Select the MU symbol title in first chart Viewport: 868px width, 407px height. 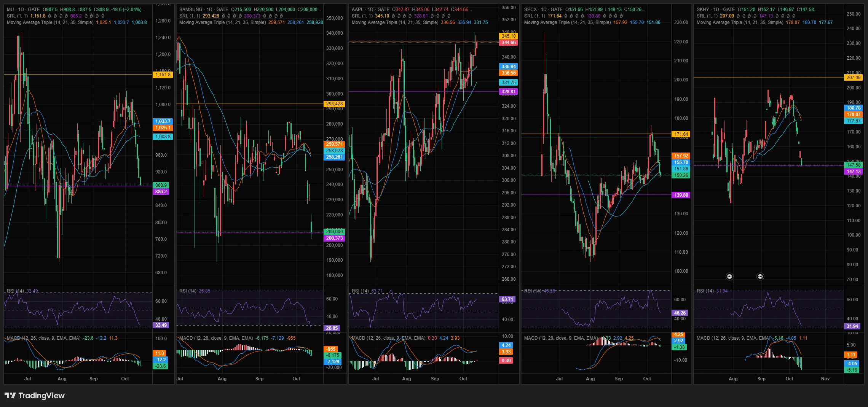pyautogui.click(x=10, y=9)
